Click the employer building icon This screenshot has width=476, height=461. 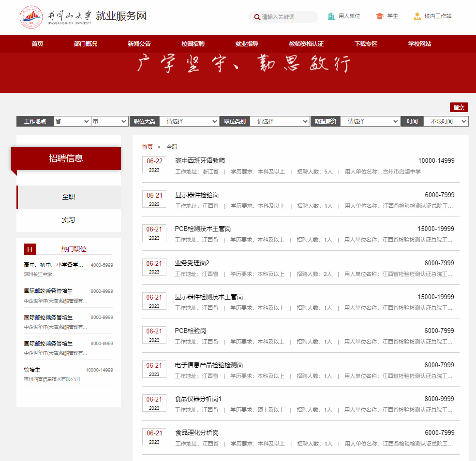click(x=331, y=16)
